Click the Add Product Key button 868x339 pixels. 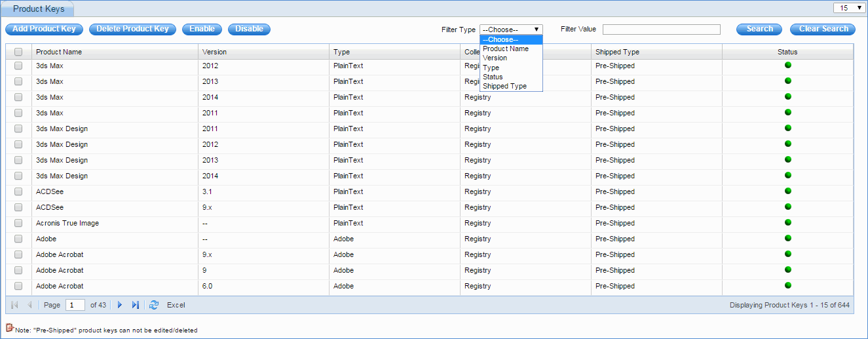point(44,29)
